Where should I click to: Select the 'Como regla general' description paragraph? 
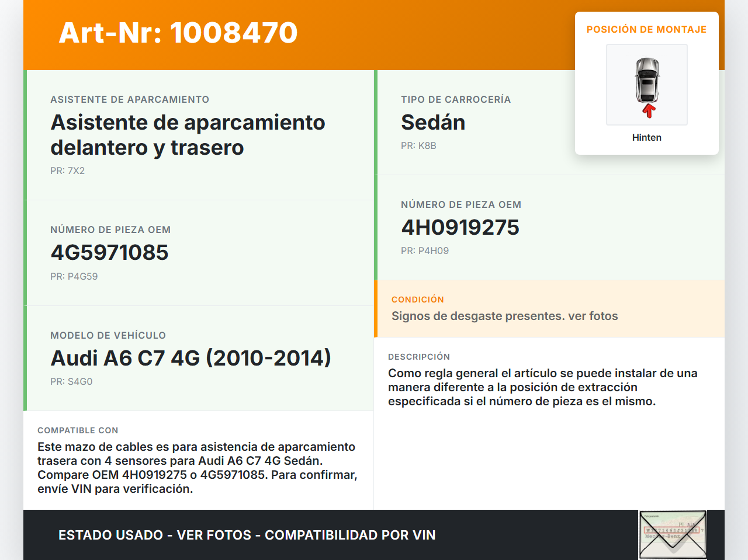pyautogui.click(x=543, y=387)
